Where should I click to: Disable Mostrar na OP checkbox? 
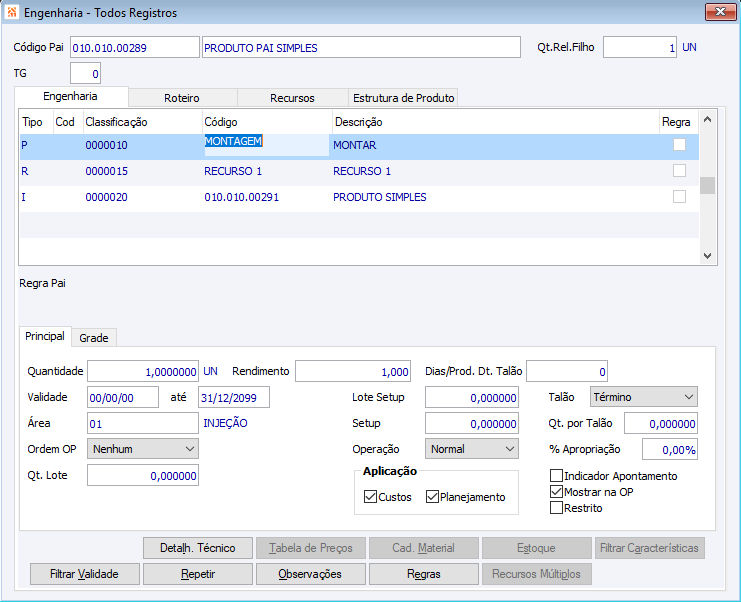(557, 492)
